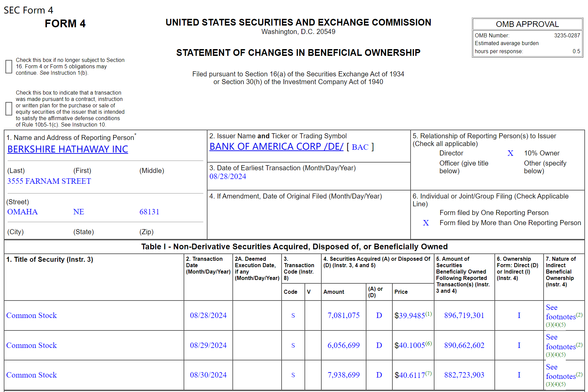Click the owned amount 896,719,301

(464, 315)
